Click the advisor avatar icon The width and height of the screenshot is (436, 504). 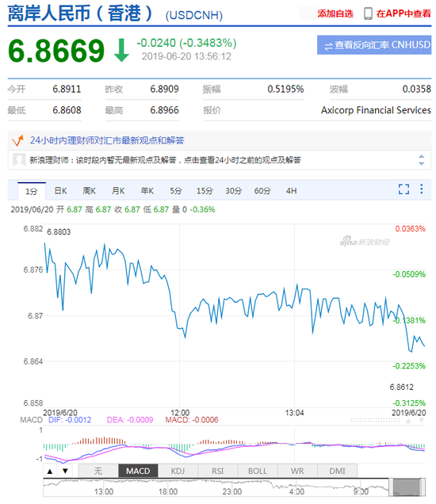coord(19,160)
